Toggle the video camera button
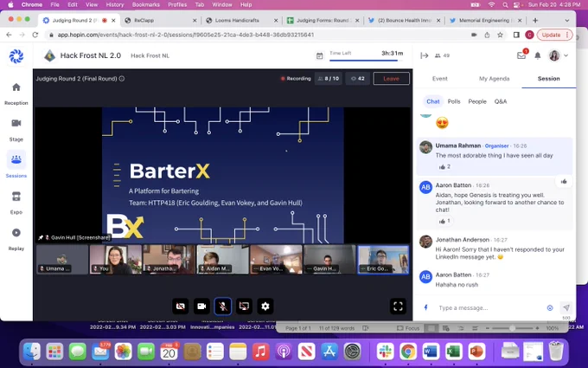This screenshot has width=588, height=368. pos(201,307)
